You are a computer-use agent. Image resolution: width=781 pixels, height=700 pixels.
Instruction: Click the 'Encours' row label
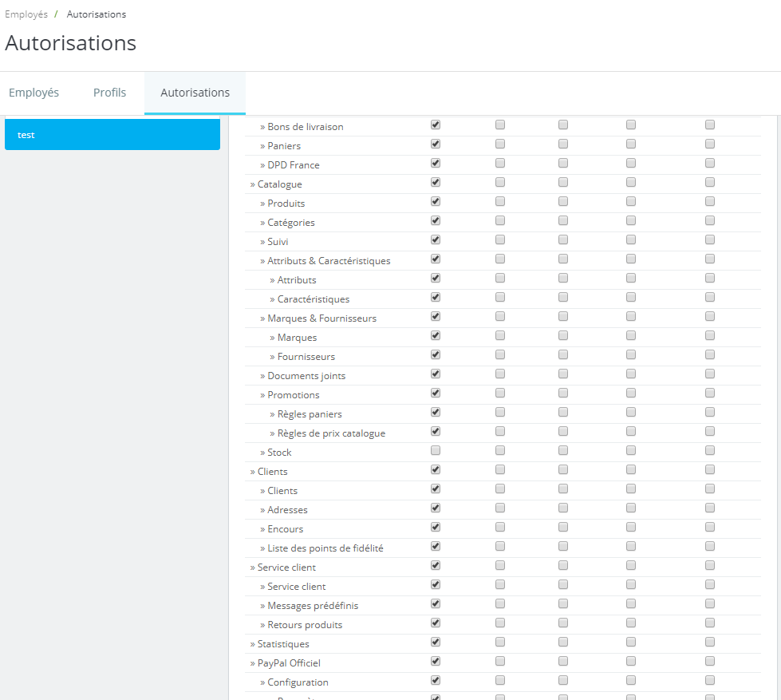286,529
